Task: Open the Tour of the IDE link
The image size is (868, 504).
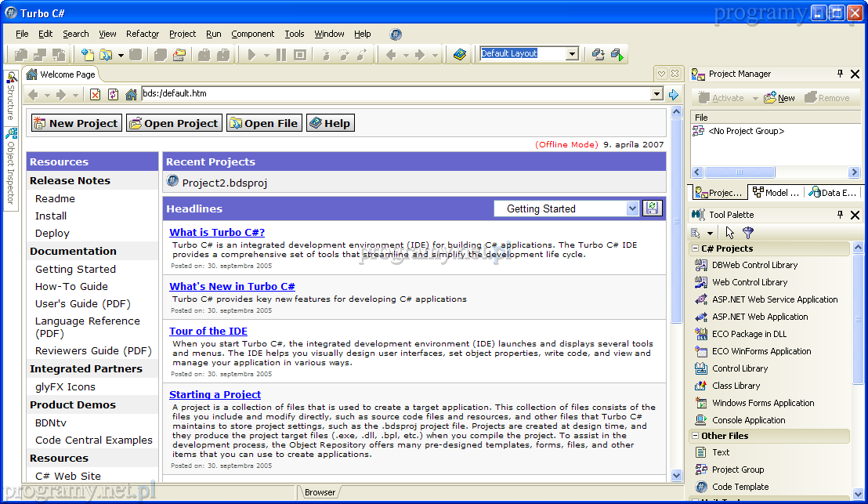Action: click(x=208, y=332)
